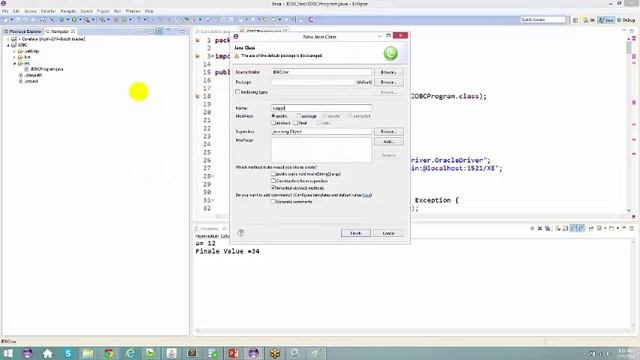Open File Explorer from the taskbar
Viewport: 640px width, 360px height.
pyautogui.click(x=88, y=353)
